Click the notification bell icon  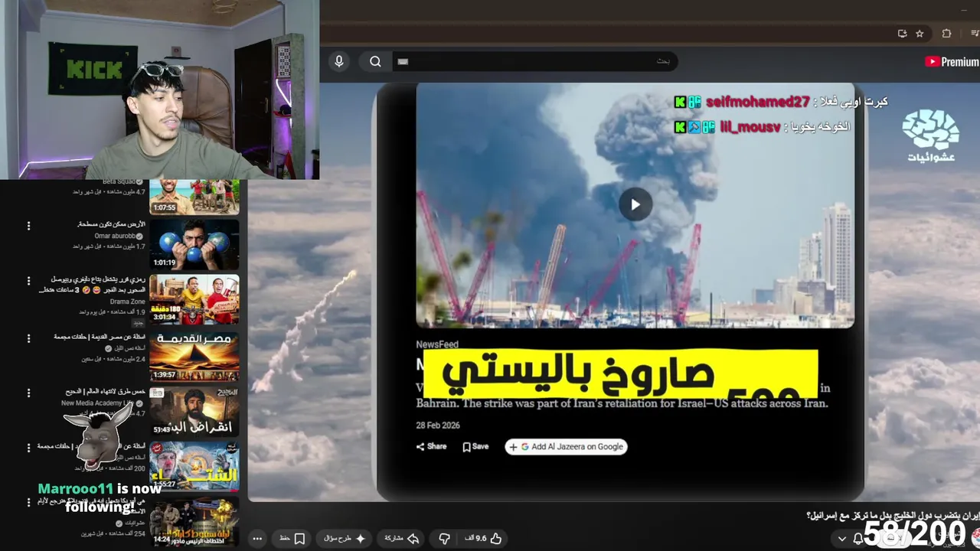click(858, 539)
